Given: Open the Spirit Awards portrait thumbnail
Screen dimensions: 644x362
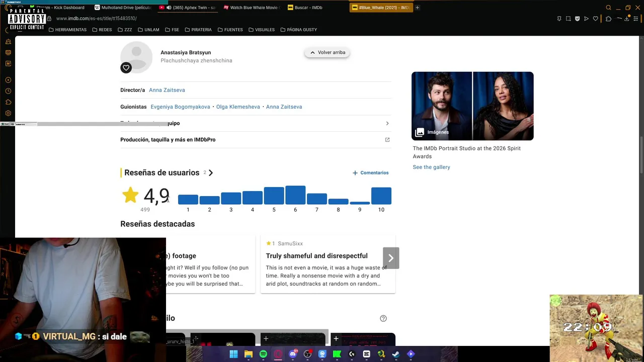Looking at the screenshot, I should (x=472, y=106).
